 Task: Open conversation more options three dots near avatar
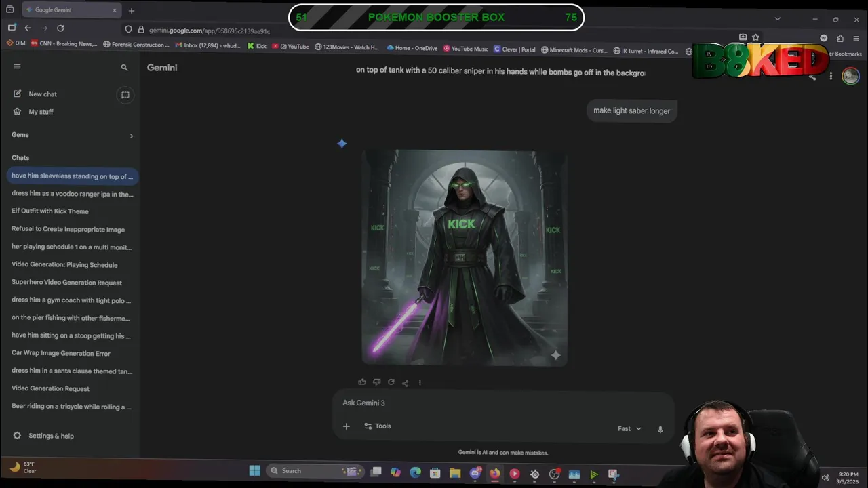pyautogui.click(x=831, y=77)
